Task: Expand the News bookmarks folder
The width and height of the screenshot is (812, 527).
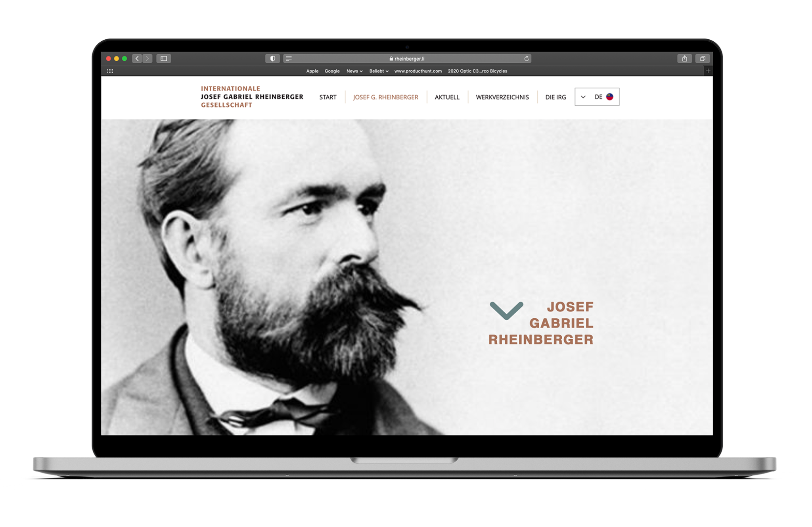Action: pos(354,71)
